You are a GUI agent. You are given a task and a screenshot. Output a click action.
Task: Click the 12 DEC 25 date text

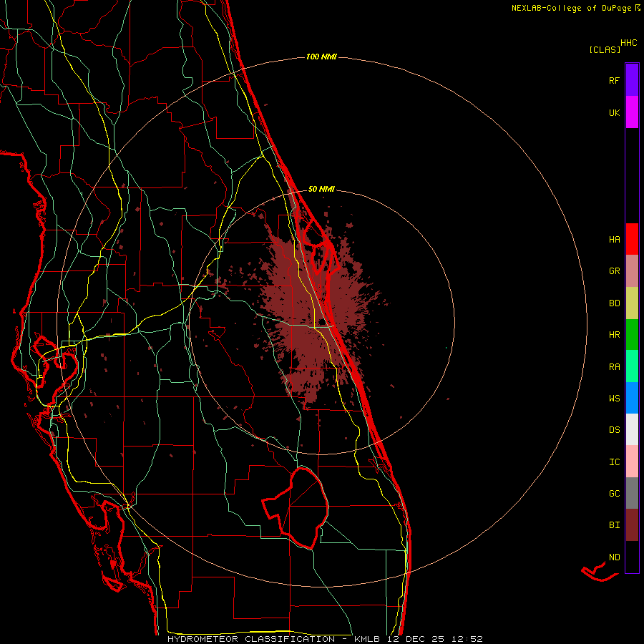click(417, 639)
